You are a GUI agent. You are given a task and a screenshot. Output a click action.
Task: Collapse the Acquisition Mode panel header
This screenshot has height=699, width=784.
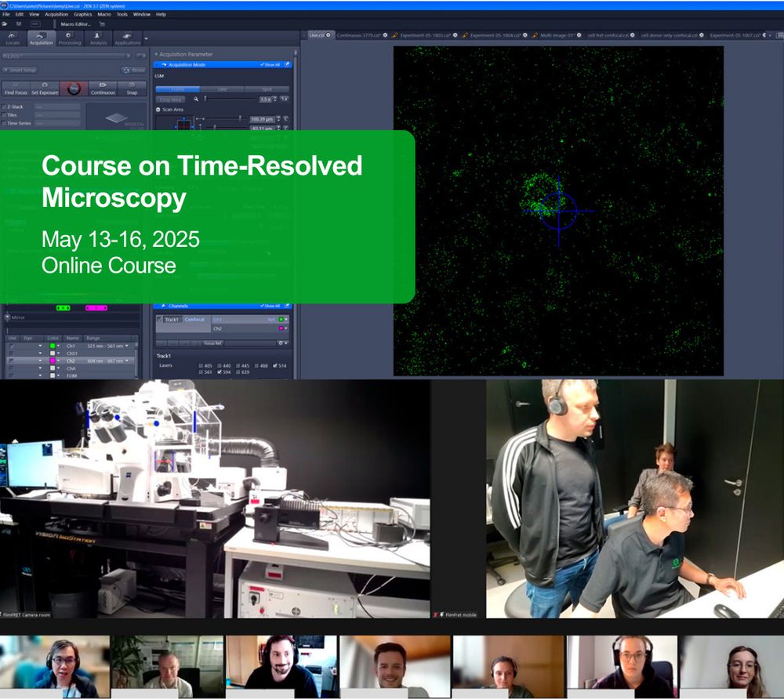tap(223, 65)
